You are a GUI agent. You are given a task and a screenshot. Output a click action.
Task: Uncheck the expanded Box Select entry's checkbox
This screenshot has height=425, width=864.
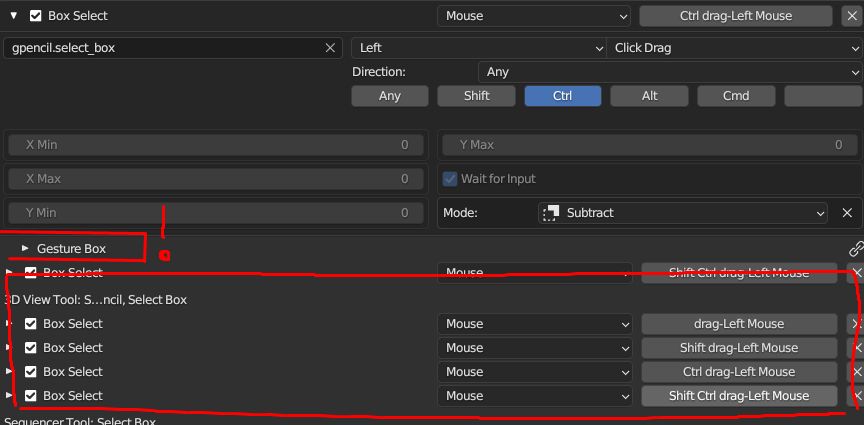click(x=35, y=16)
